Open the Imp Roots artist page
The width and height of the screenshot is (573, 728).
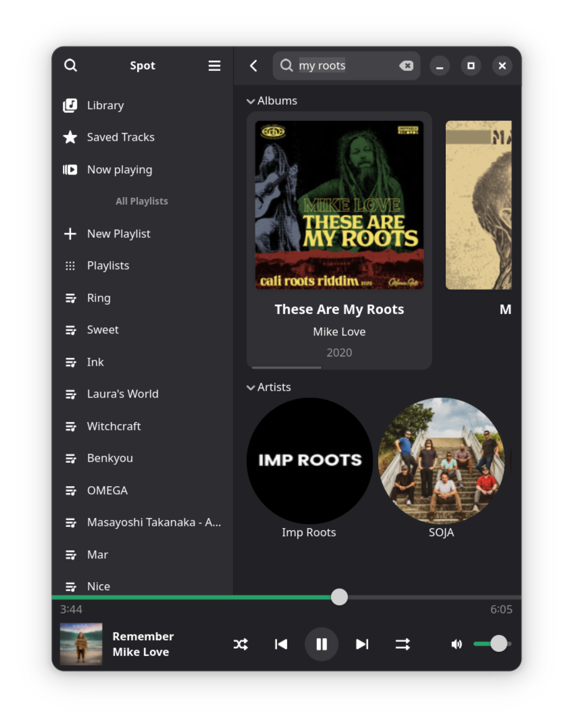[x=310, y=461]
